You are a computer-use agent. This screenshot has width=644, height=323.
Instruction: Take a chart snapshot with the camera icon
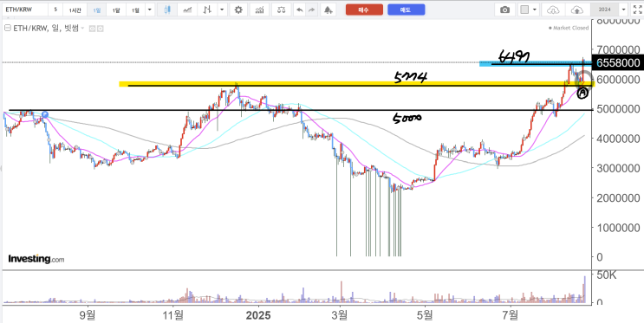[x=504, y=10]
